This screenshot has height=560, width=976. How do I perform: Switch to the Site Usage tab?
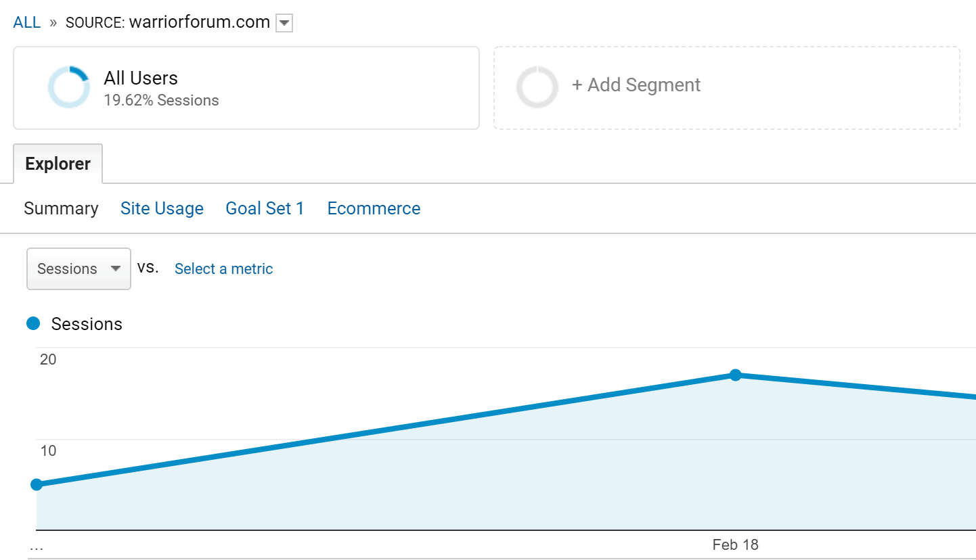[x=162, y=208]
